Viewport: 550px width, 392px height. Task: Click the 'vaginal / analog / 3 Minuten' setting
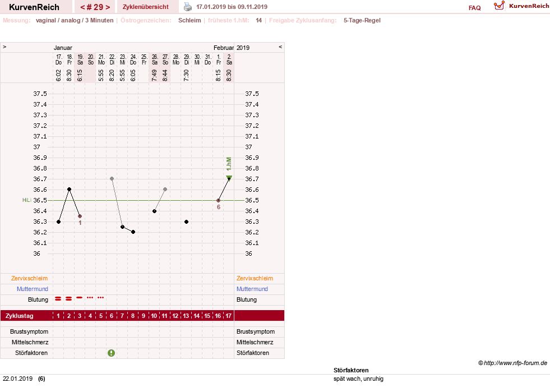(75, 20)
